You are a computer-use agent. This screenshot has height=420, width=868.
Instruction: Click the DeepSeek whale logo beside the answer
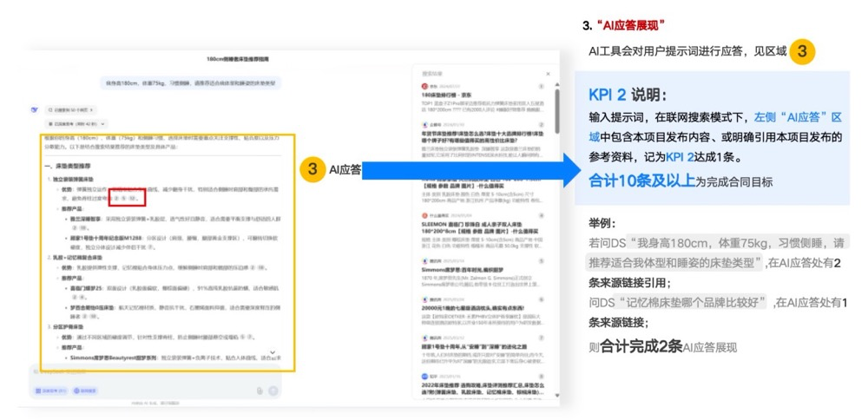(35, 110)
